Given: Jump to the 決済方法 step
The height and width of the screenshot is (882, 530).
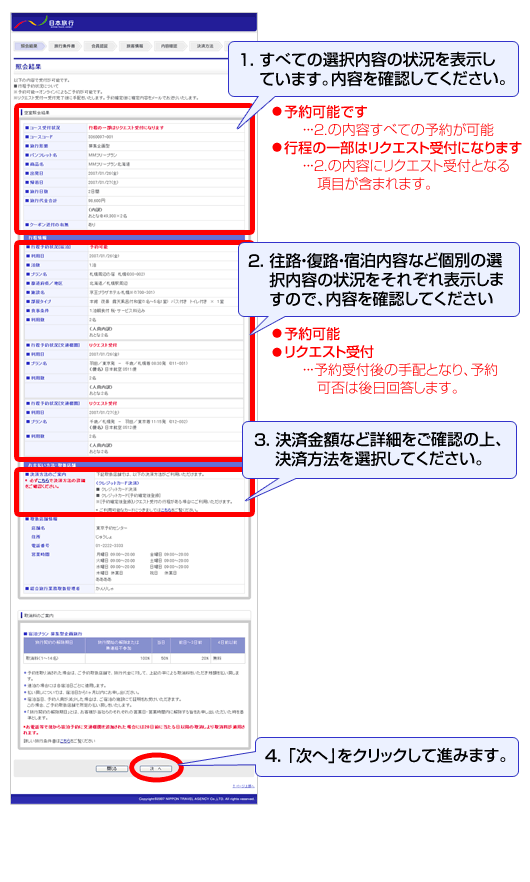Looking at the screenshot, I should (205, 46).
